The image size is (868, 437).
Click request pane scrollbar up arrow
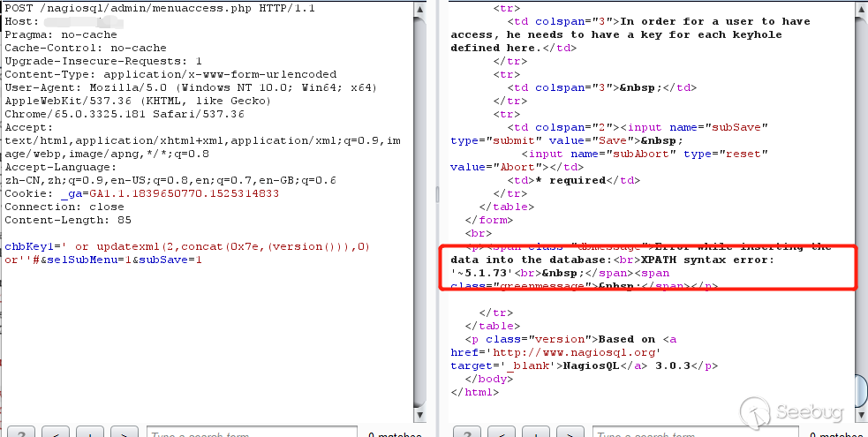click(420, 10)
